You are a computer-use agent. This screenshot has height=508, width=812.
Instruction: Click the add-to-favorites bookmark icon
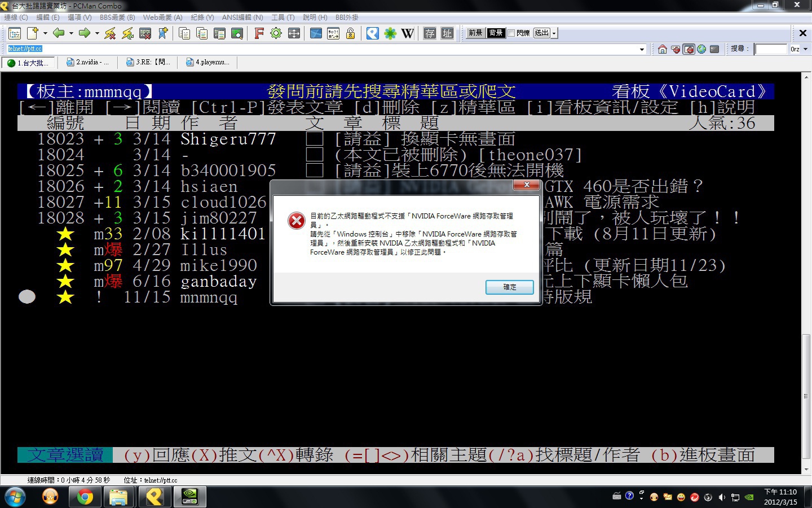163,33
